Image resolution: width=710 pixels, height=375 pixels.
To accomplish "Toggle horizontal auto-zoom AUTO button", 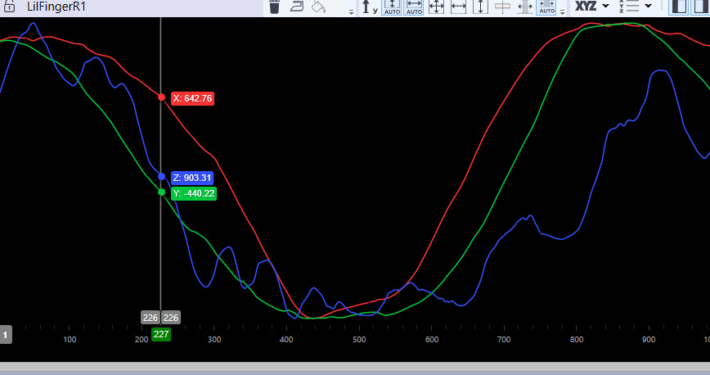I will [x=414, y=7].
